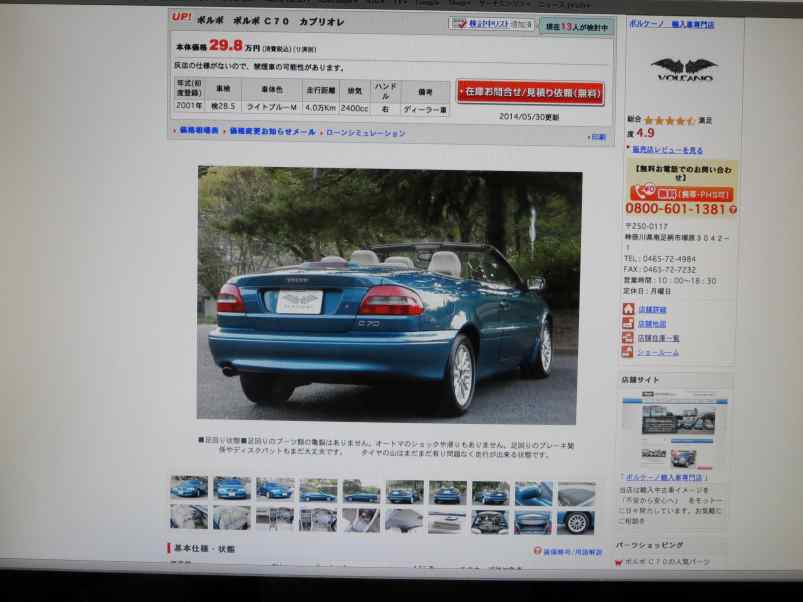Select ninth top-row seat close-up thumbnail
Image resolution: width=803 pixels, height=602 pixels.
(533, 493)
